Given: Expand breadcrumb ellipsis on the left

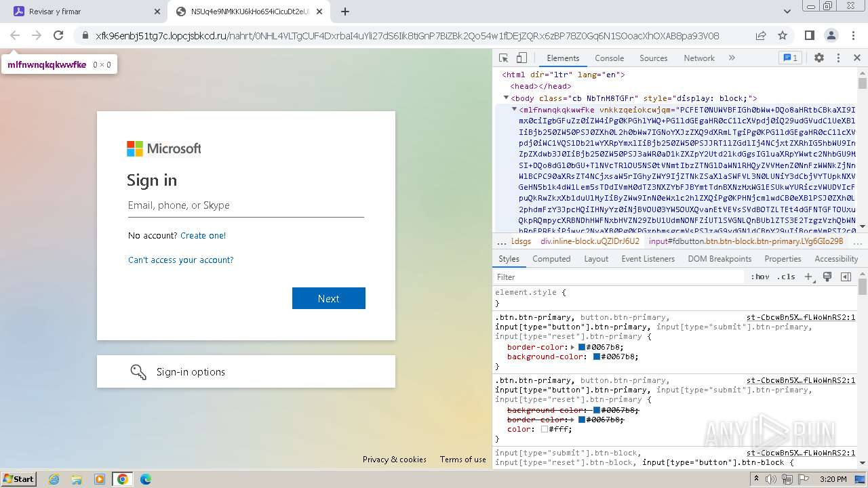Looking at the screenshot, I should [501, 241].
